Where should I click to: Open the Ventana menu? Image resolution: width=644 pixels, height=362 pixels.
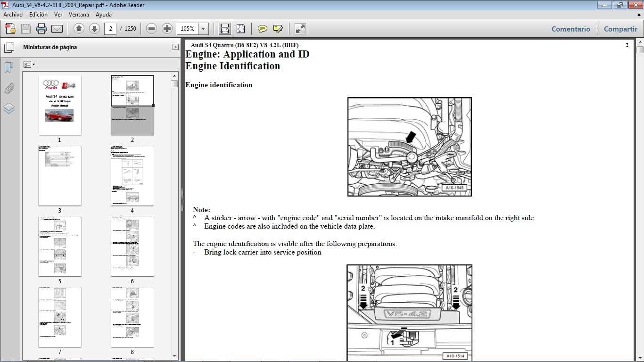pos(79,15)
